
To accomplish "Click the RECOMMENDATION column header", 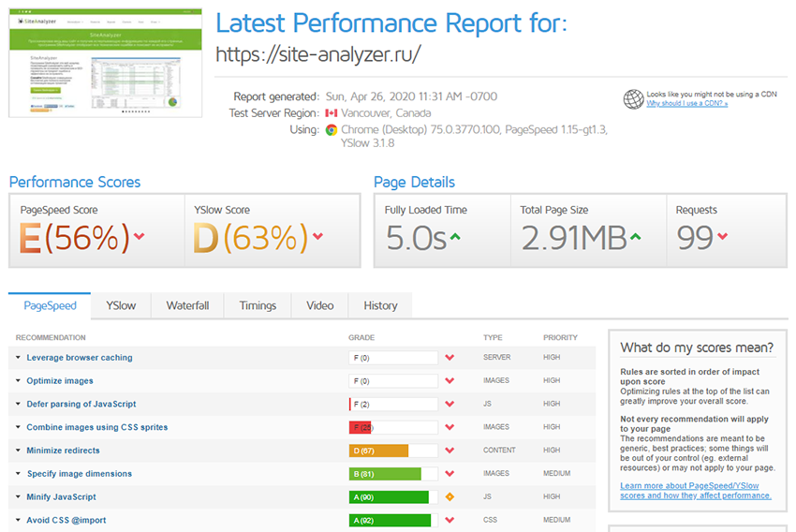I will point(51,337).
